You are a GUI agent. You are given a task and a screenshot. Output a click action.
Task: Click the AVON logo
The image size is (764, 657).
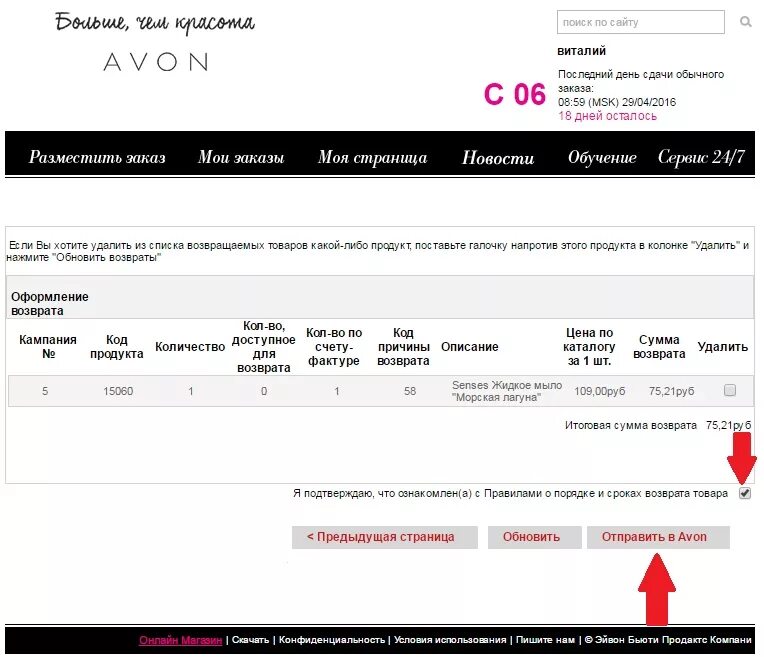point(156,62)
